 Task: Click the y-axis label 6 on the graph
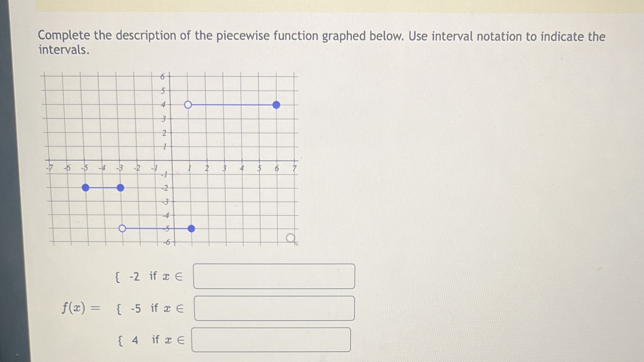click(162, 76)
